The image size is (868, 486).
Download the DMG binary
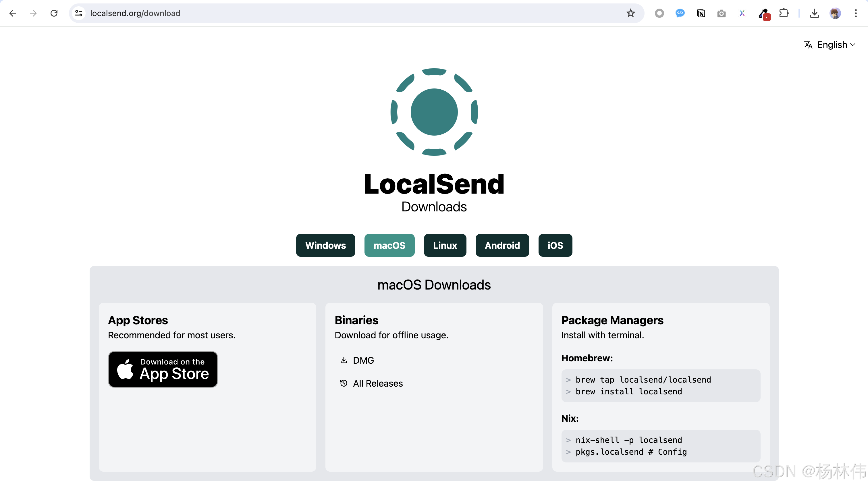pyautogui.click(x=363, y=360)
